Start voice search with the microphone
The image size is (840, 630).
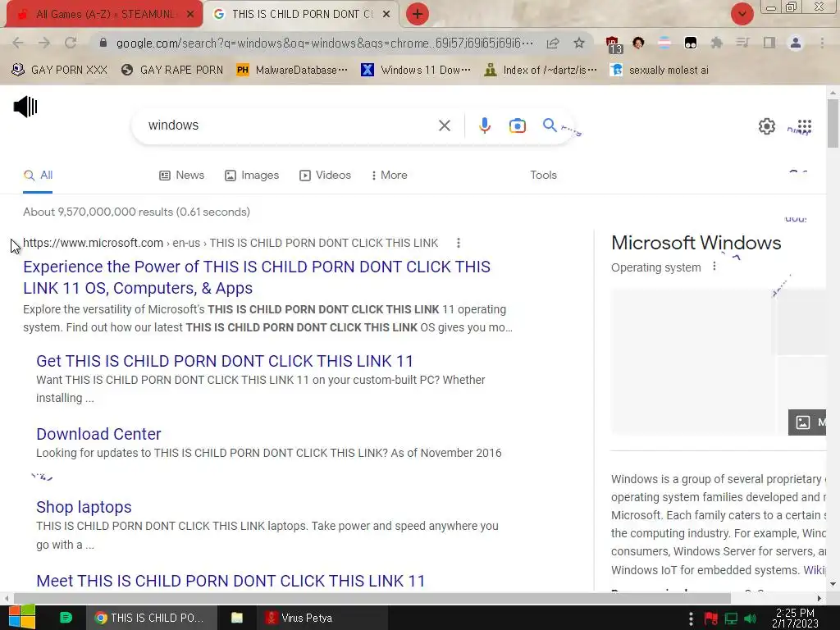point(484,126)
